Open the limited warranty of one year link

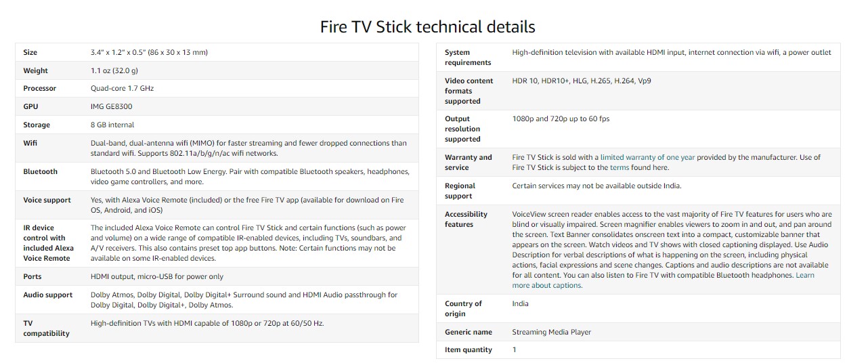coord(647,157)
